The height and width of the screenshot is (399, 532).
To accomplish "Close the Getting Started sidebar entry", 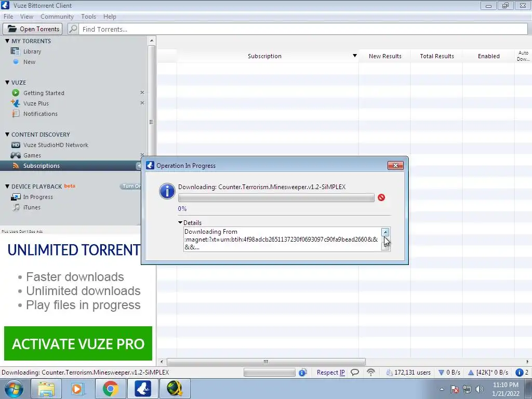I will click(x=142, y=92).
